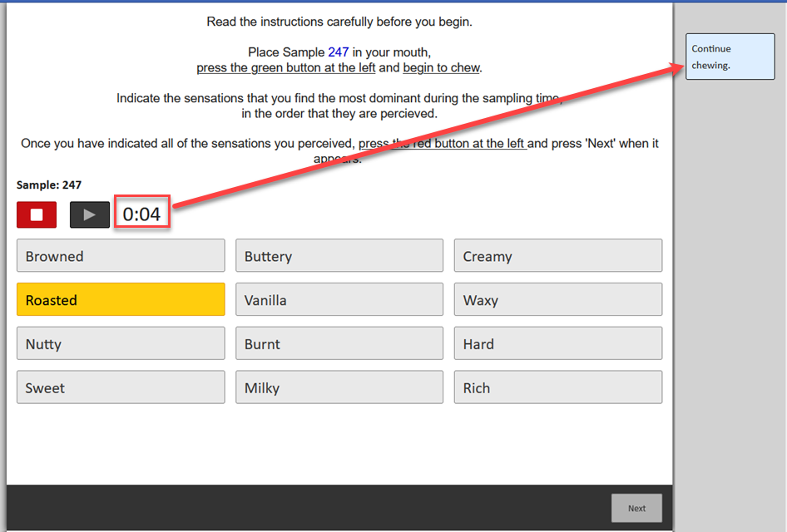787x532 pixels.
Task: Click the gray play button
Action: pyautogui.click(x=89, y=214)
